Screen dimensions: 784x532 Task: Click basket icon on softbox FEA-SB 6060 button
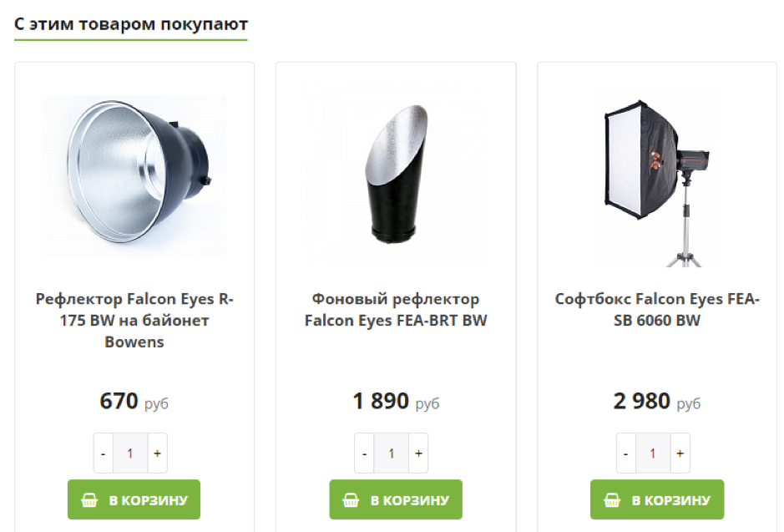(x=612, y=500)
